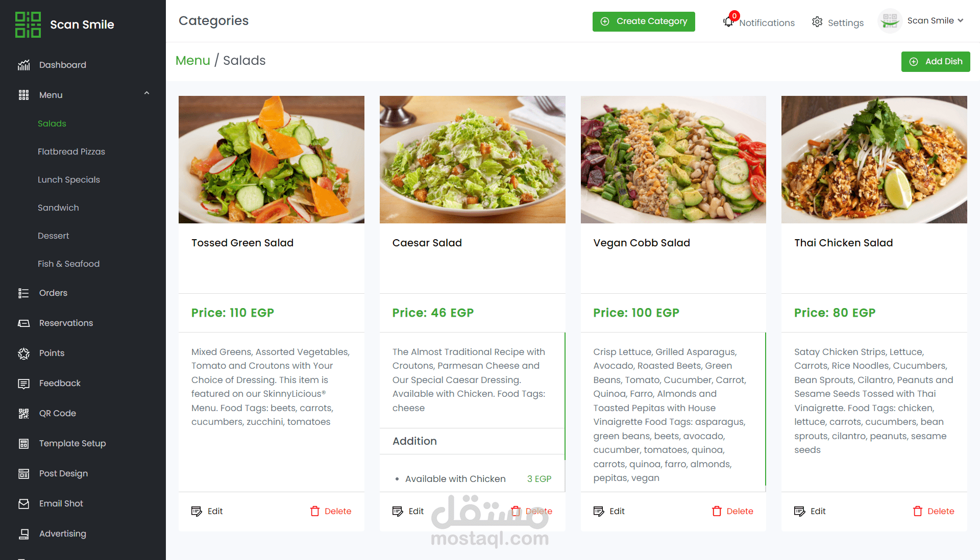Delete the Thai Chicken Salad dish

pyautogui.click(x=934, y=511)
